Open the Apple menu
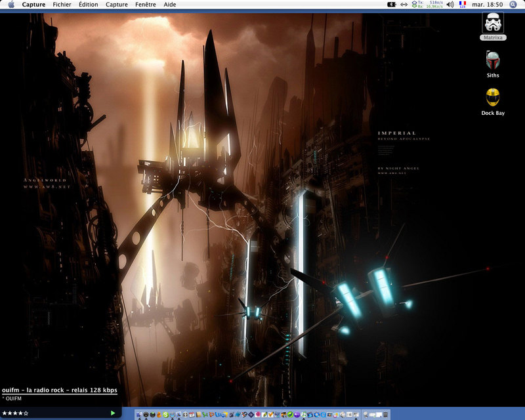The width and height of the screenshot is (525, 420). 11,5
